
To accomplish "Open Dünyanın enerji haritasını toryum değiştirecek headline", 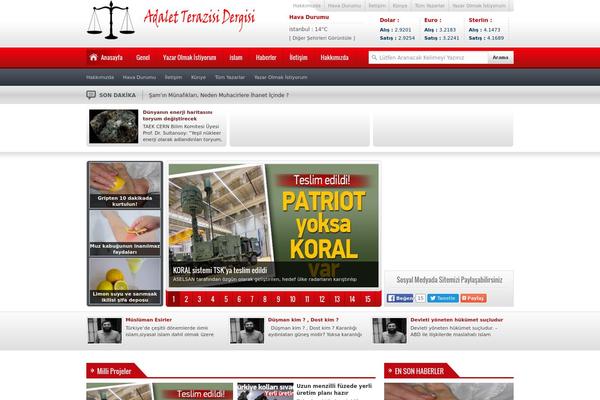I will tap(178, 115).
